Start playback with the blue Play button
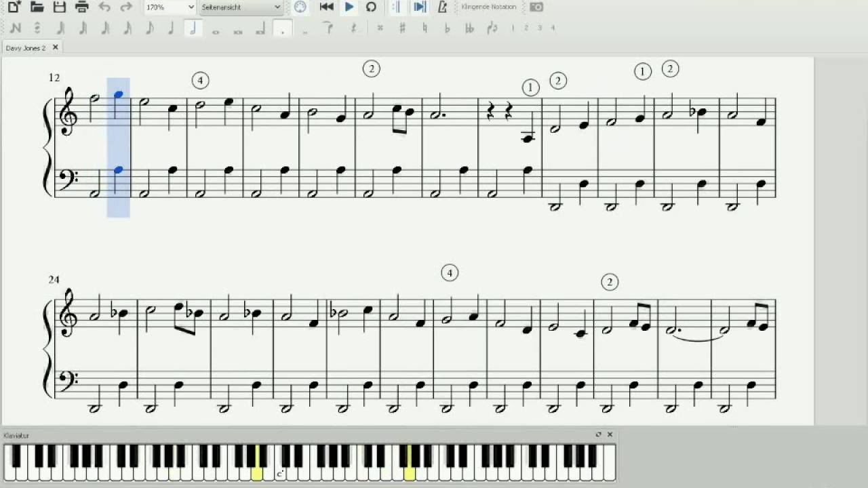The height and width of the screenshot is (488, 868). pyautogui.click(x=349, y=7)
